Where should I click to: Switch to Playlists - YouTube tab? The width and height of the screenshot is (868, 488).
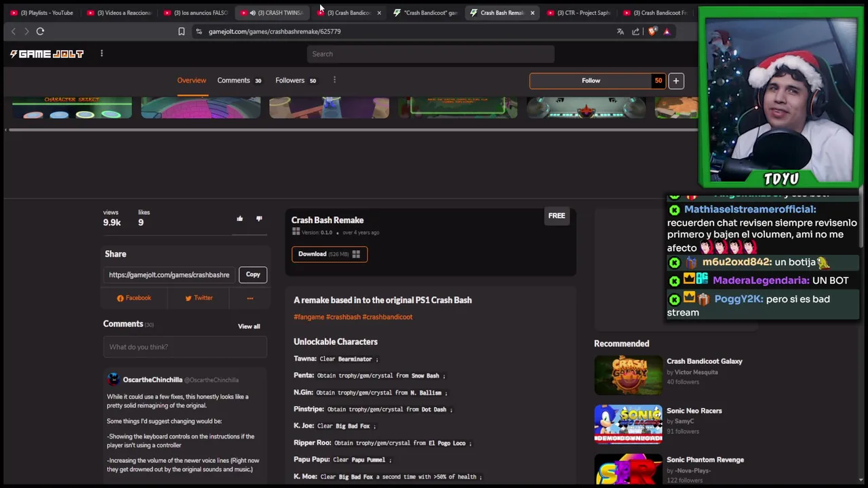pos(42,13)
